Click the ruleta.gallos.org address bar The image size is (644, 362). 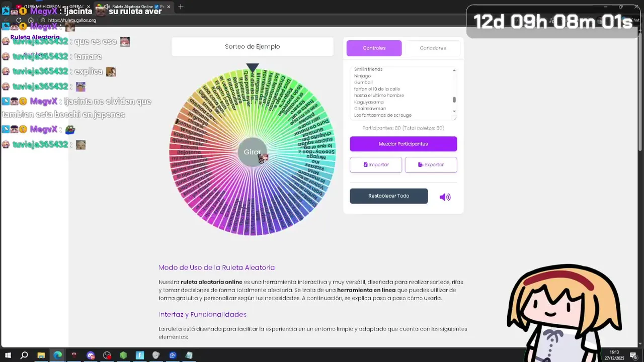coord(72,20)
